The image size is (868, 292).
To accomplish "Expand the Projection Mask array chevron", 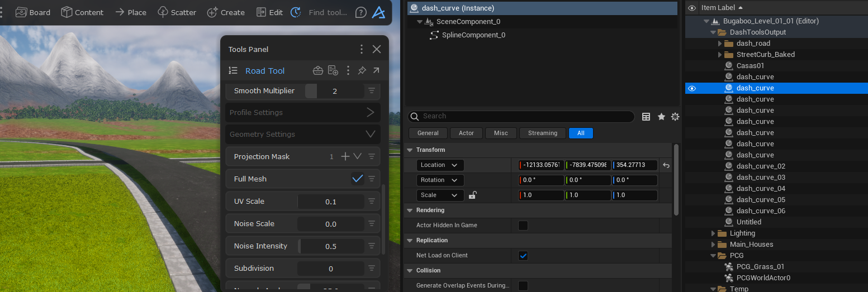I will click(358, 156).
